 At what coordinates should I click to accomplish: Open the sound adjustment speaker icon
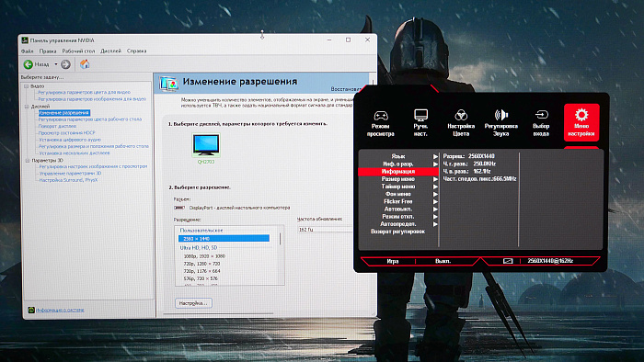tap(501, 115)
